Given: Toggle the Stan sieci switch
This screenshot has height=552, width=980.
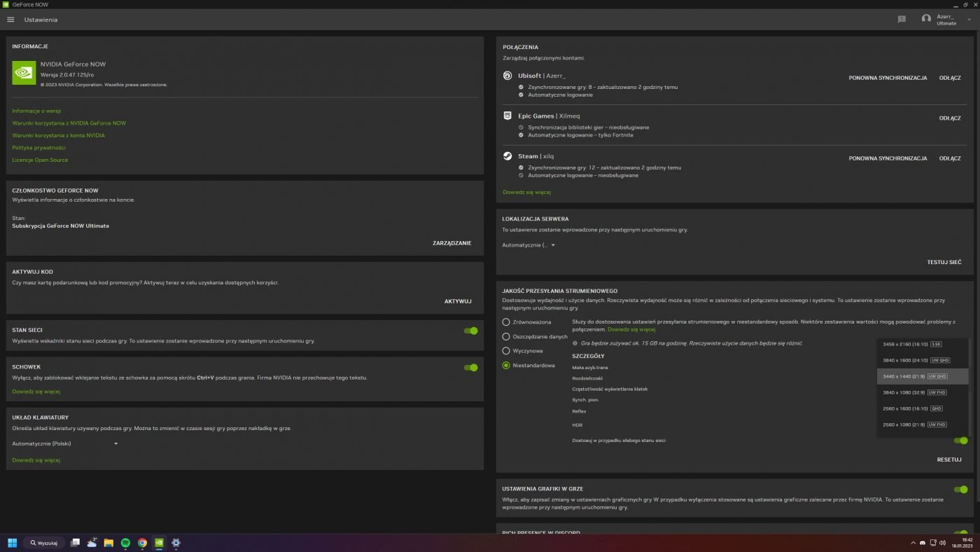Looking at the screenshot, I should coord(470,331).
